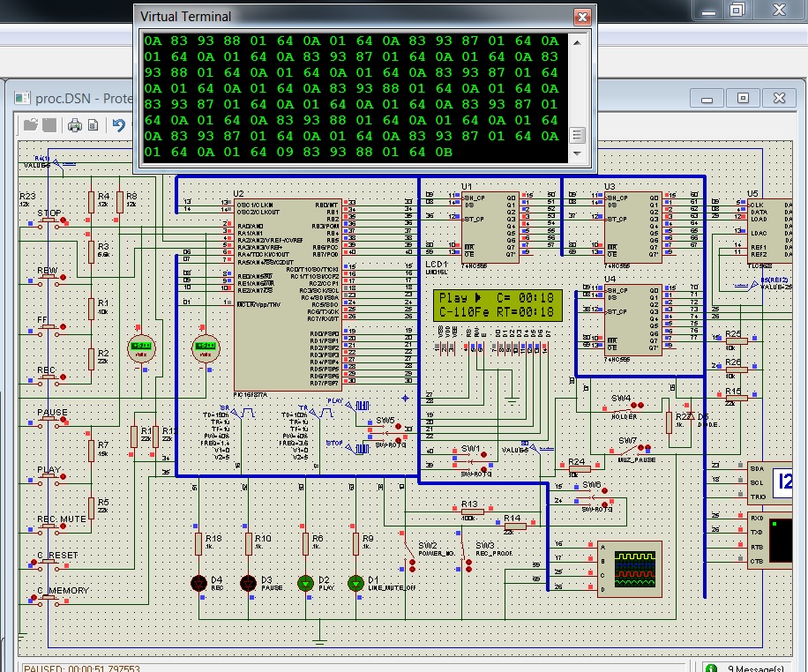
Task: Toggle the SW4 HOLDER switch
Action: point(624,407)
